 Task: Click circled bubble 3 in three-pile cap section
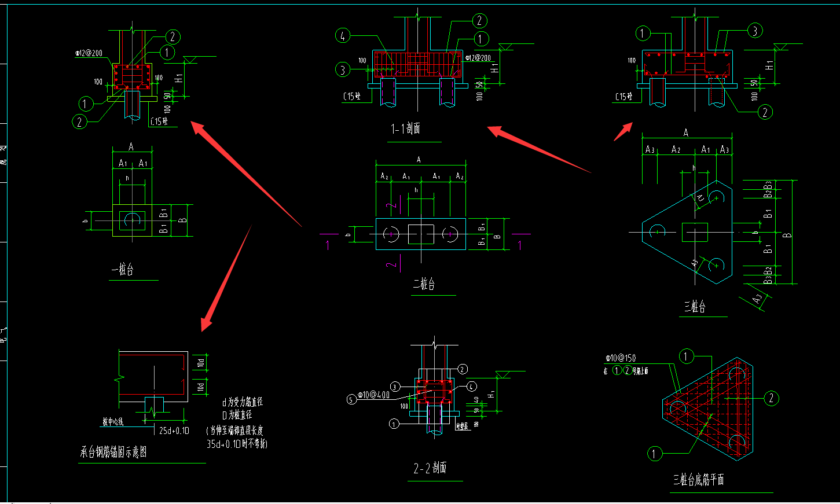point(755,31)
